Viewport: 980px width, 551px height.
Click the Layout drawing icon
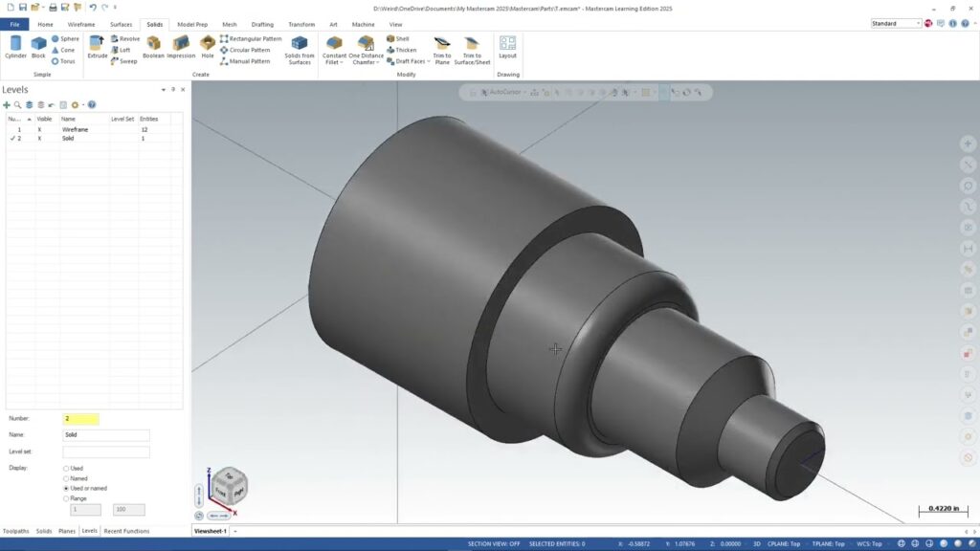pyautogui.click(x=507, y=46)
